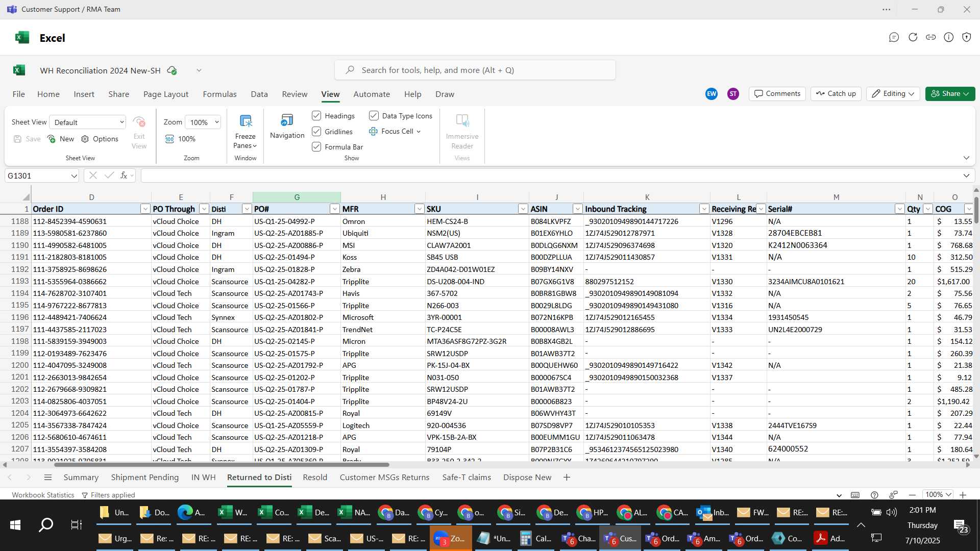Click the Immersive Reader icon
Screen dimensions: 980x551
(462, 121)
